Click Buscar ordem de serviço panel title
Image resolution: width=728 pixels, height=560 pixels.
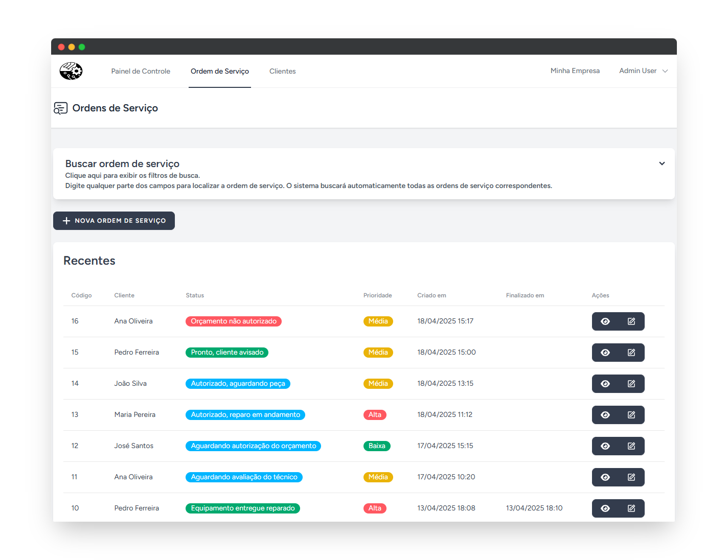tap(122, 164)
